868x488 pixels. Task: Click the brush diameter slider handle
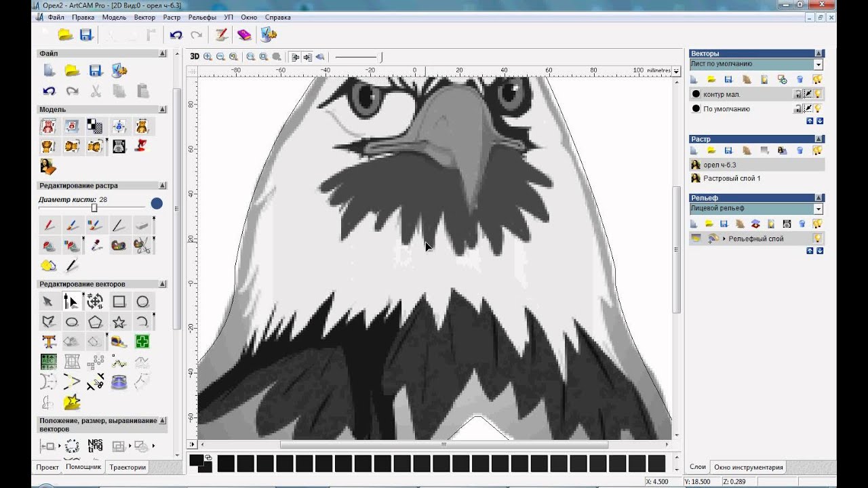coord(94,208)
